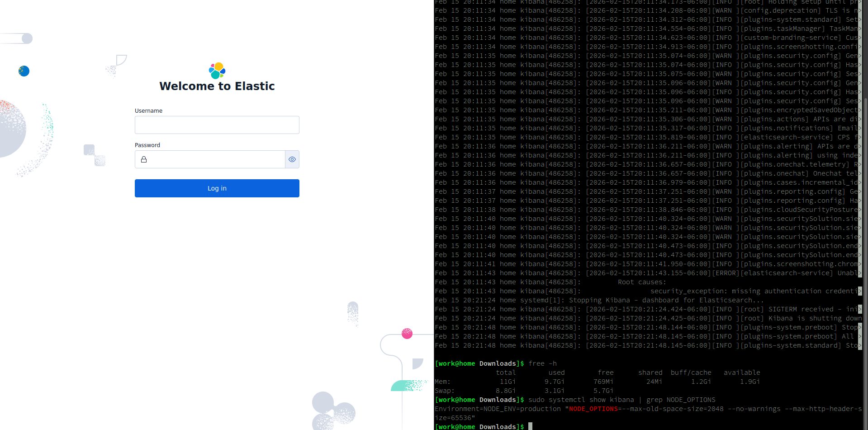Click the Username field label
868x430 pixels.
click(x=148, y=111)
